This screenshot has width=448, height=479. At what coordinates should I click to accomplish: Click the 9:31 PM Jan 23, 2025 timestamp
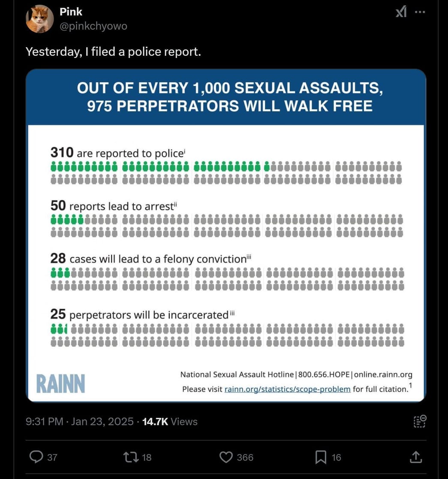tap(80, 422)
